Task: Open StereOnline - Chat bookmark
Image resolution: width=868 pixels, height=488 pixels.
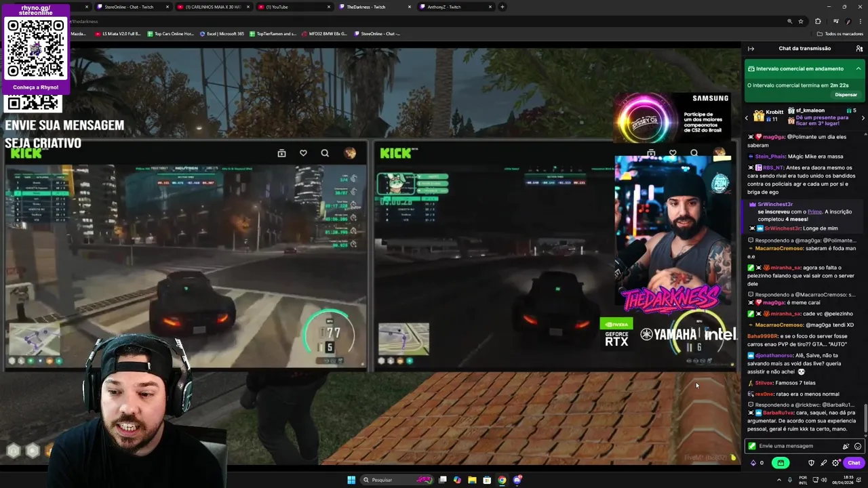Action: click(377, 34)
